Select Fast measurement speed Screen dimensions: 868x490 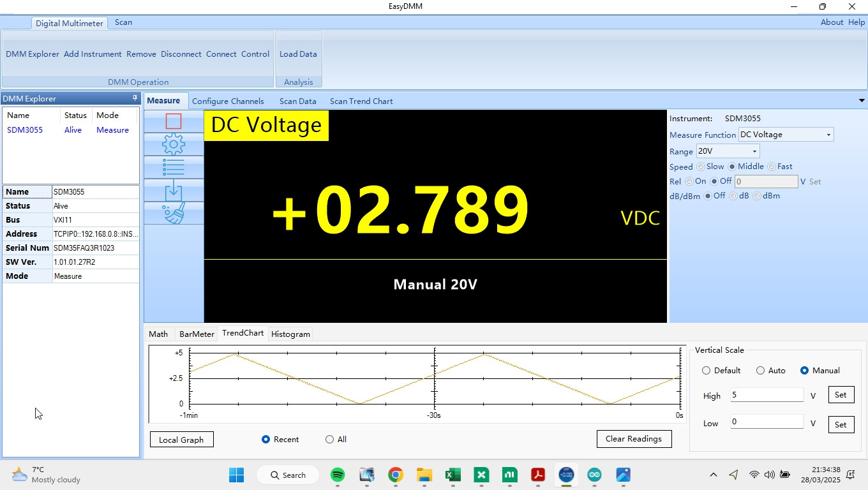pos(772,167)
